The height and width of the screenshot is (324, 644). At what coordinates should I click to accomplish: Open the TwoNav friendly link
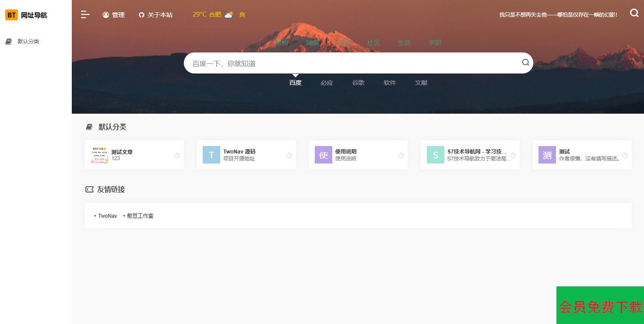click(107, 216)
